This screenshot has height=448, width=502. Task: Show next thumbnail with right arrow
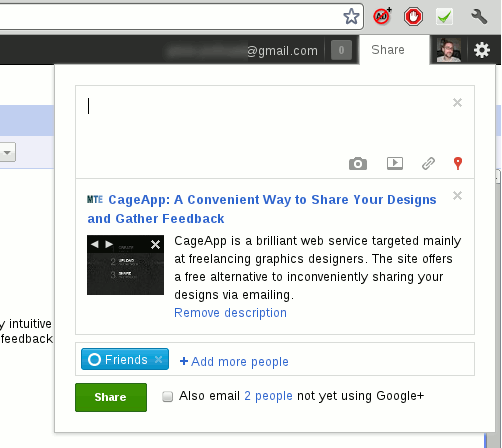109,244
